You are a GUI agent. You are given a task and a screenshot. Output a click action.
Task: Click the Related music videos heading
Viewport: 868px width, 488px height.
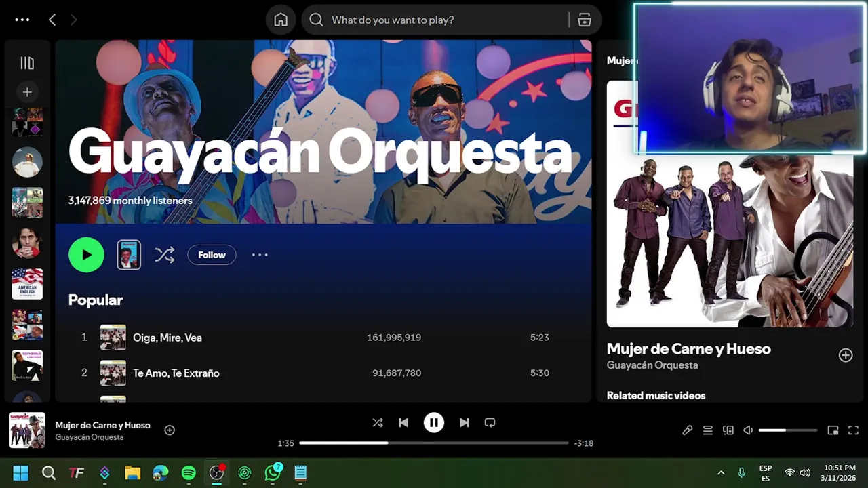[656, 396]
